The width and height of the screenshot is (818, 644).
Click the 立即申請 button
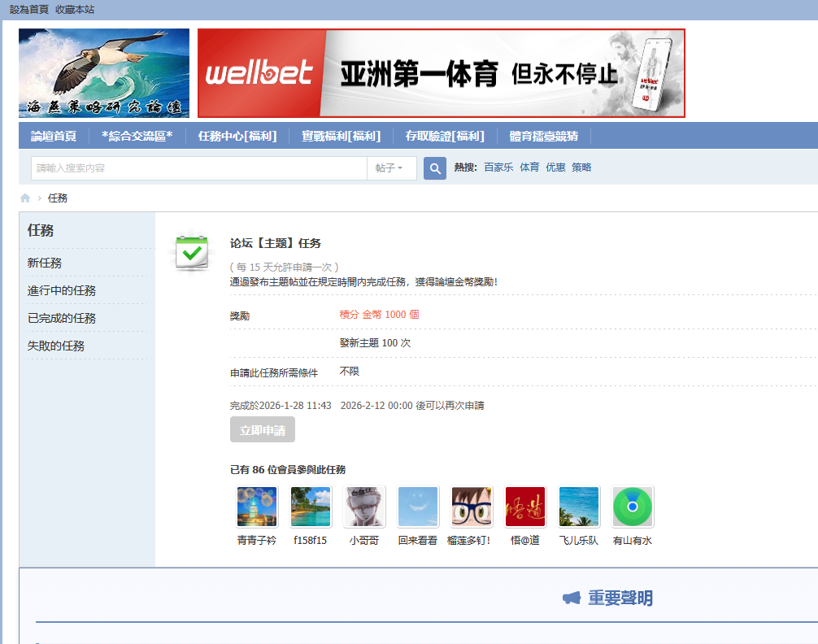click(x=262, y=429)
